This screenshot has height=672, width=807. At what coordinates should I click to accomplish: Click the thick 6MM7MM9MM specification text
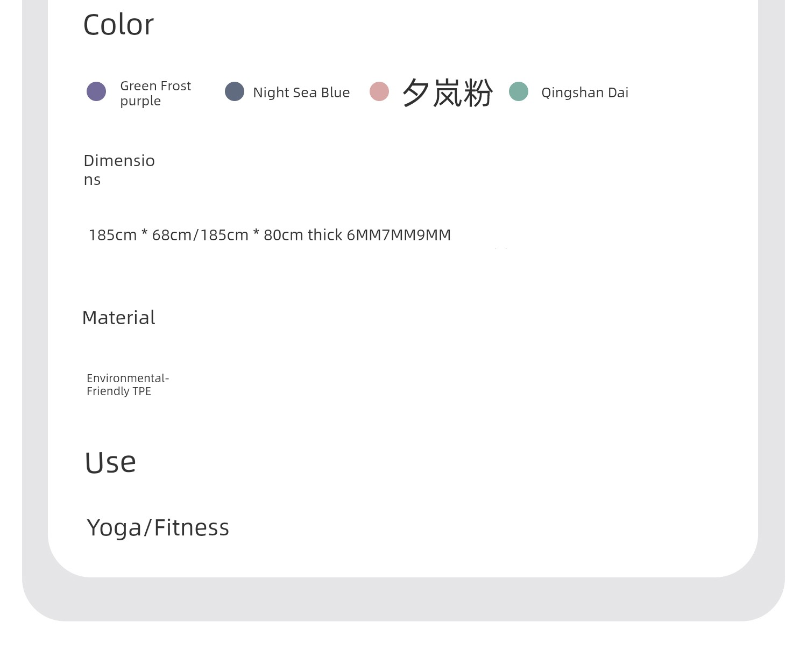379,235
